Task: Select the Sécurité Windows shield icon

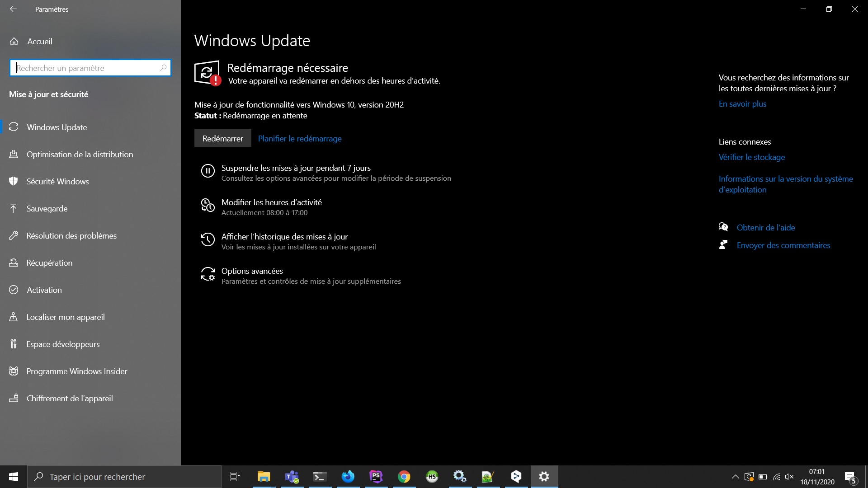Action: click(14, 181)
